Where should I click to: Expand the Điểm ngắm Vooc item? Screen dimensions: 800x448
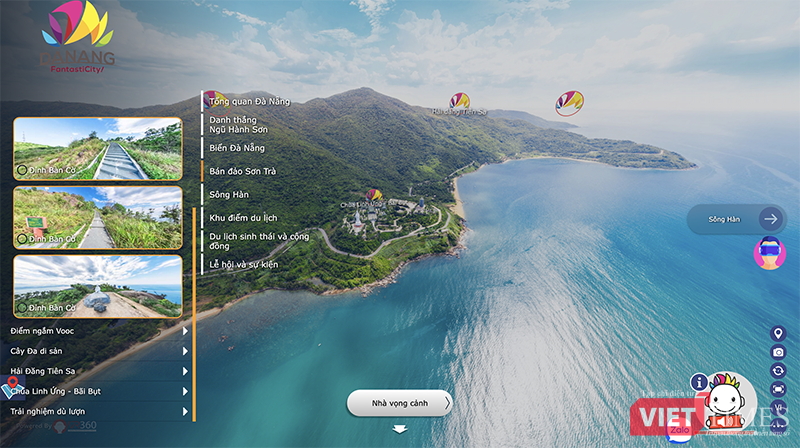pos(186,330)
